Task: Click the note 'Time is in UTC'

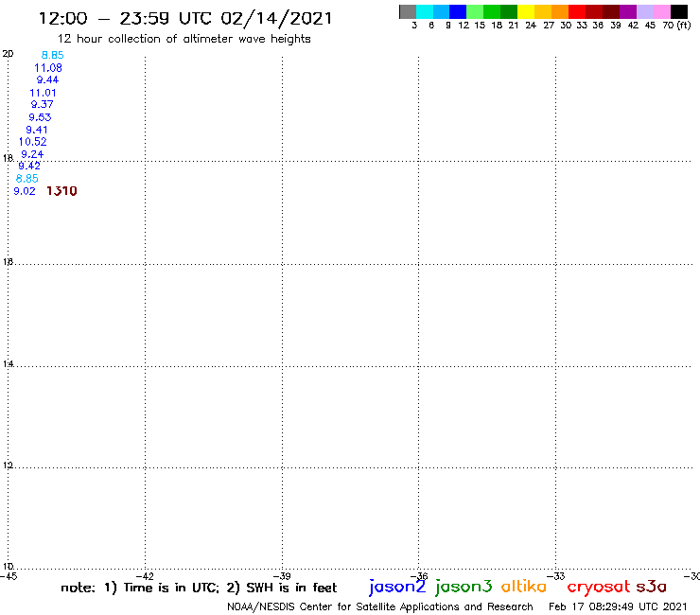Action: [171, 588]
